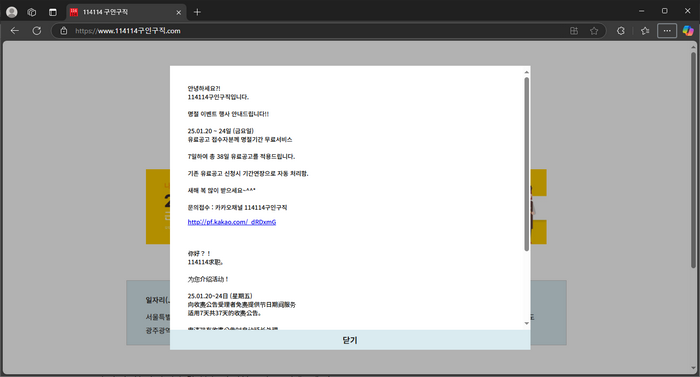Screen dimensions: 700x377
Task: Open browser extensions icon
Action: pyautogui.click(x=621, y=31)
